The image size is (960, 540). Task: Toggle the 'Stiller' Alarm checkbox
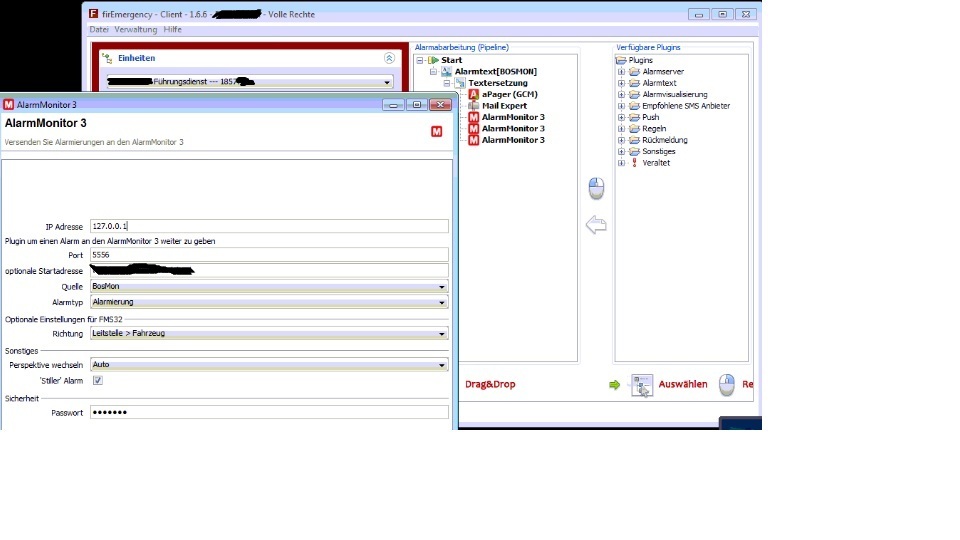98,380
